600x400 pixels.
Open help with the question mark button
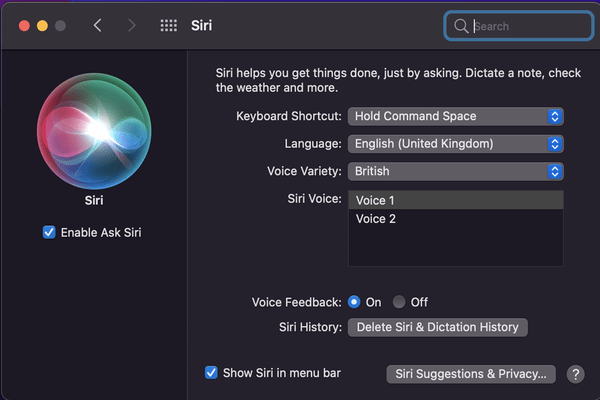[576, 374]
